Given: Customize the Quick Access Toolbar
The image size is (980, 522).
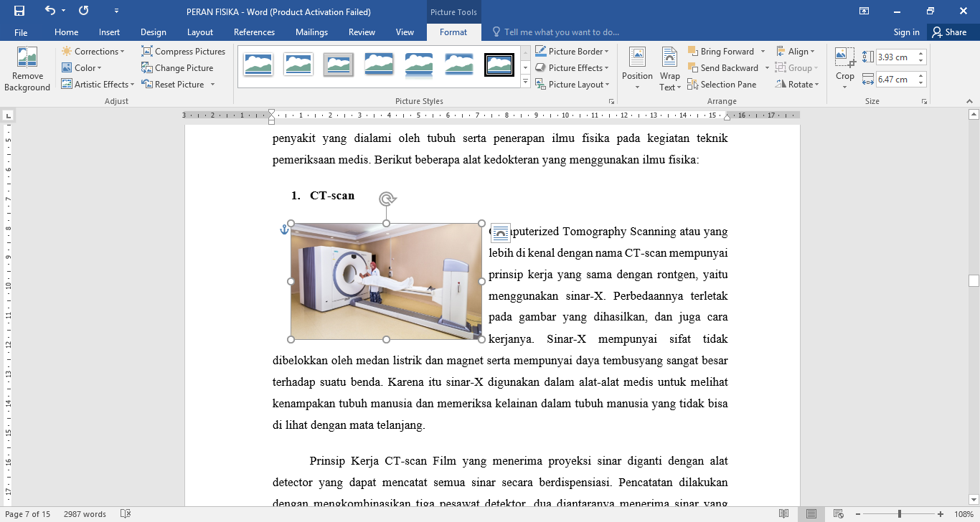Looking at the screenshot, I should [x=117, y=11].
